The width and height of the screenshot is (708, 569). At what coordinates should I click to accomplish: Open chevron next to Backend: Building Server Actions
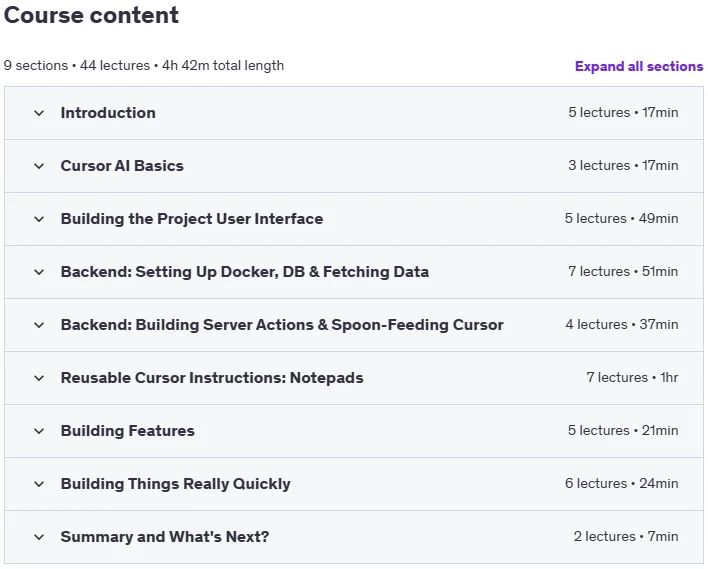pyautogui.click(x=39, y=325)
